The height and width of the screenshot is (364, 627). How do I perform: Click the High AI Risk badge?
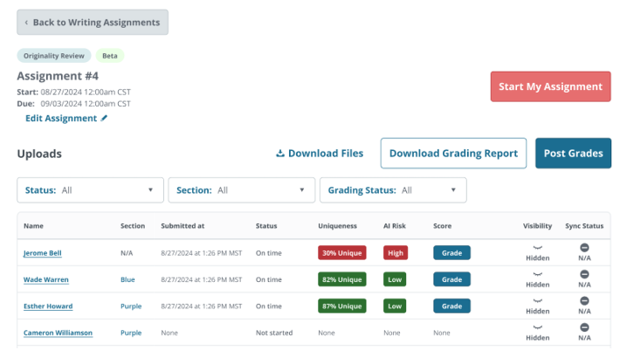coord(396,253)
